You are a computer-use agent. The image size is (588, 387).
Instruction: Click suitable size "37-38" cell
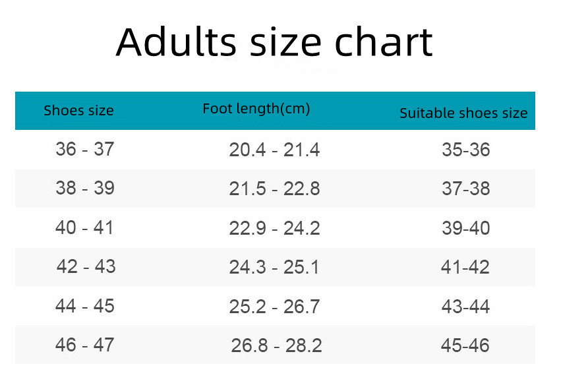pyautogui.click(x=466, y=189)
